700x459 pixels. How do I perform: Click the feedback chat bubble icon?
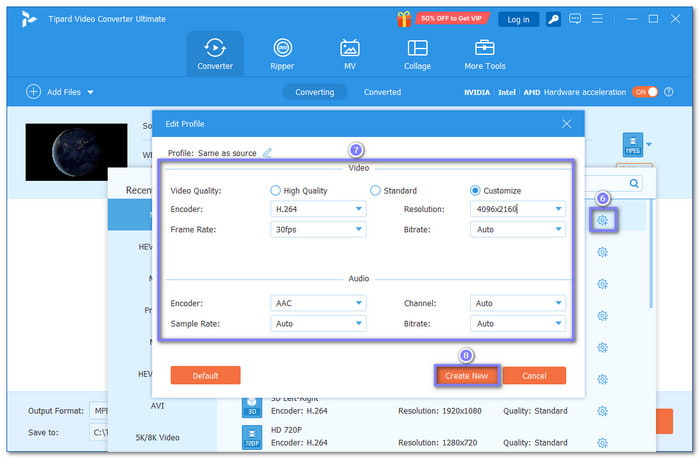click(x=575, y=19)
